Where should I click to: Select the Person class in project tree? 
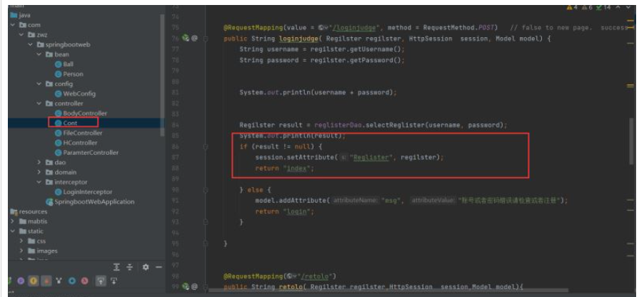(69, 74)
